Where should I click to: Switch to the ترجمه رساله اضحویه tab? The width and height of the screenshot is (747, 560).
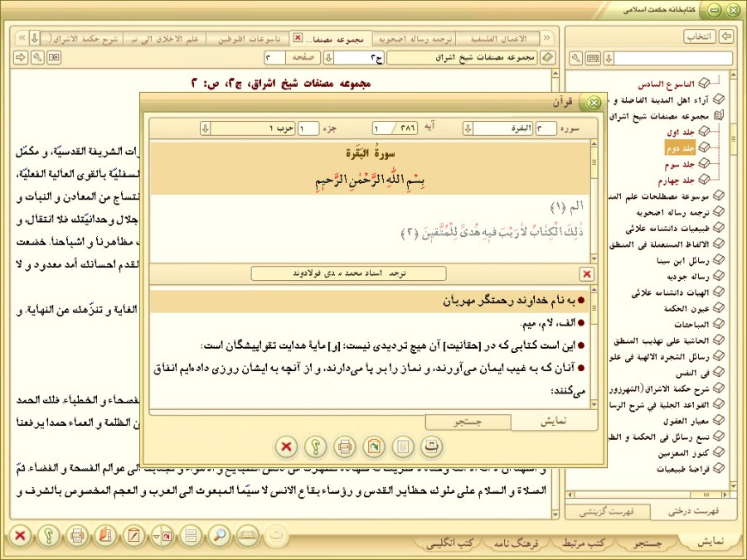pyautogui.click(x=415, y=39)
